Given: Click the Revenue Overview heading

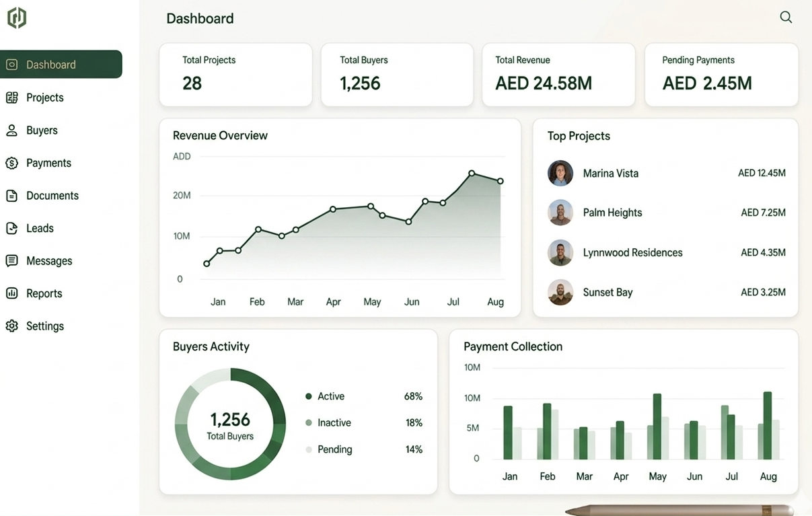Looking at the screenshot, I should [x=220, y=135].
